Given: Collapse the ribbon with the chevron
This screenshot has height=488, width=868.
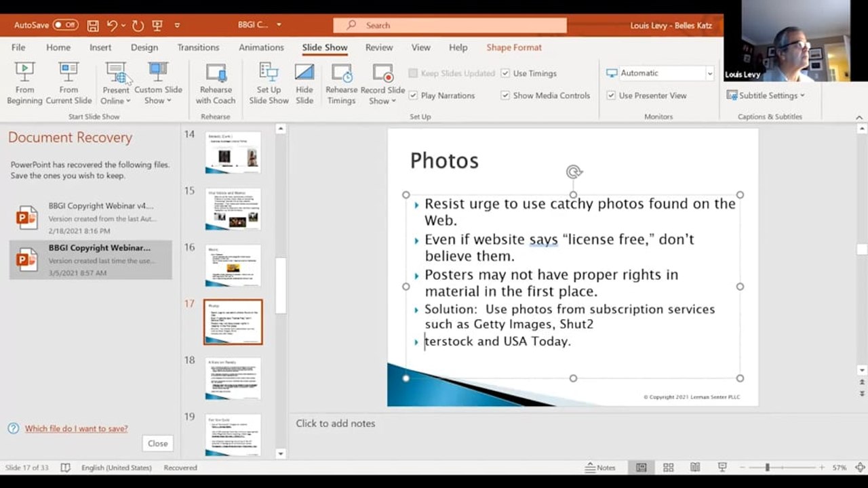Looking at the screenshot, I should pyautogui.click(x=859, y=117).
